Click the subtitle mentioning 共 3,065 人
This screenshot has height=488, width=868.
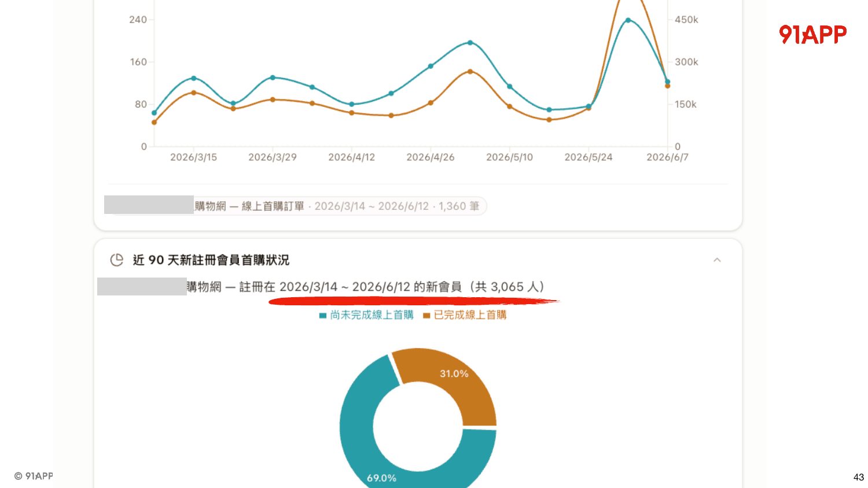point(365,287)
